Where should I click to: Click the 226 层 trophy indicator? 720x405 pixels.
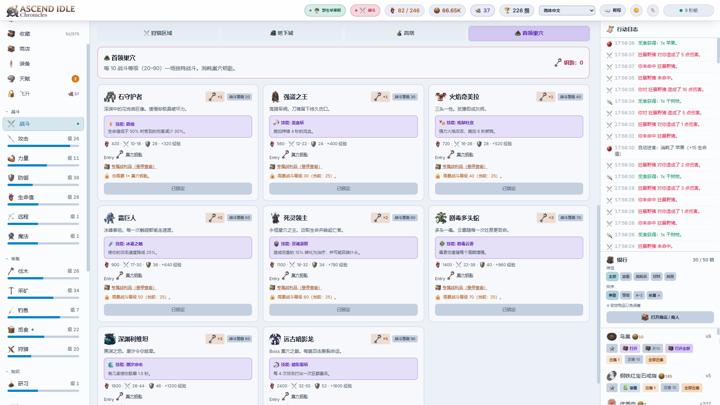point(517,10)
